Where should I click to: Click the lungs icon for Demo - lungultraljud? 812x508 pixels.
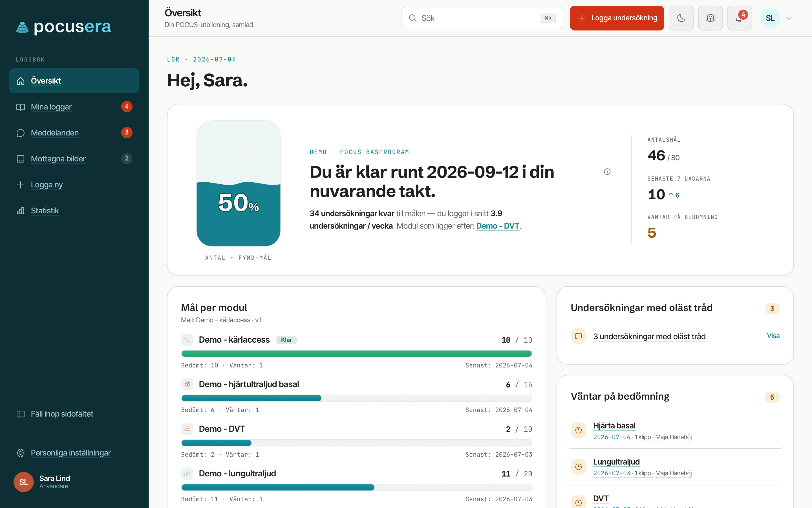coord(187,474)
